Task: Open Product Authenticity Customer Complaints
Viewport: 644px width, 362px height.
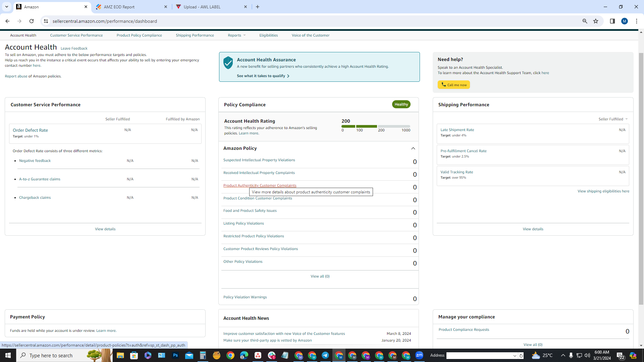Action: tap(260, 185)
